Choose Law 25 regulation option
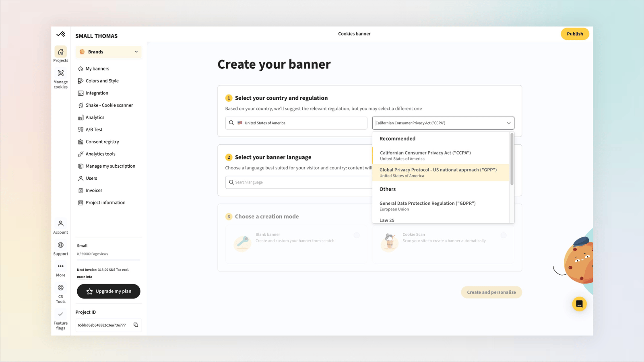This screenshot has height=362, width=644. point(441,220)
